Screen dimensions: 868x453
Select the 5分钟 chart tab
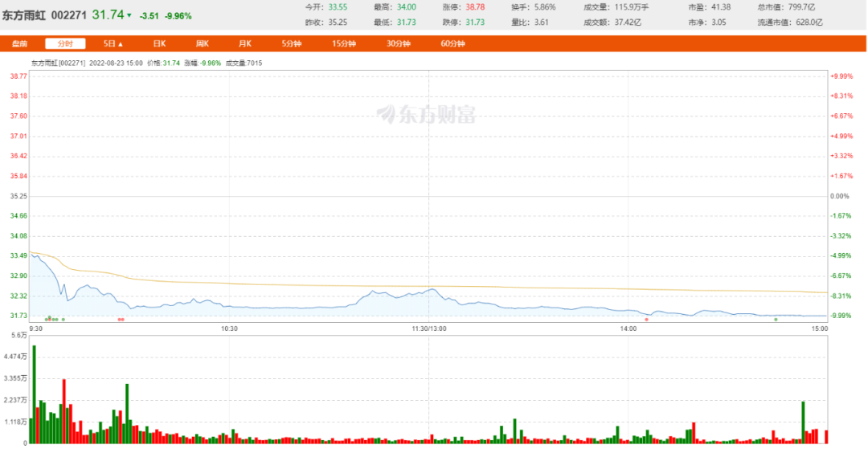(291, 43)
